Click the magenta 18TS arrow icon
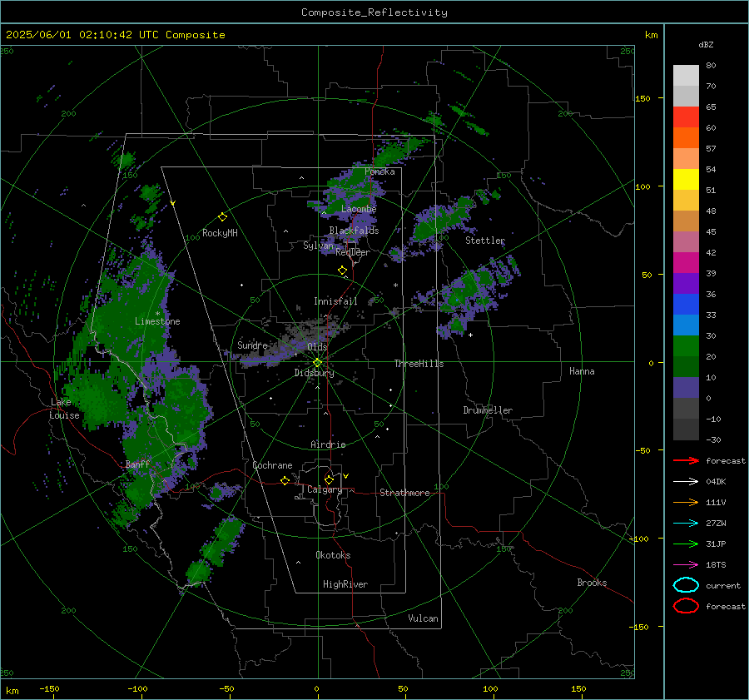The image size is (749, 700). [x=686, y=565]
